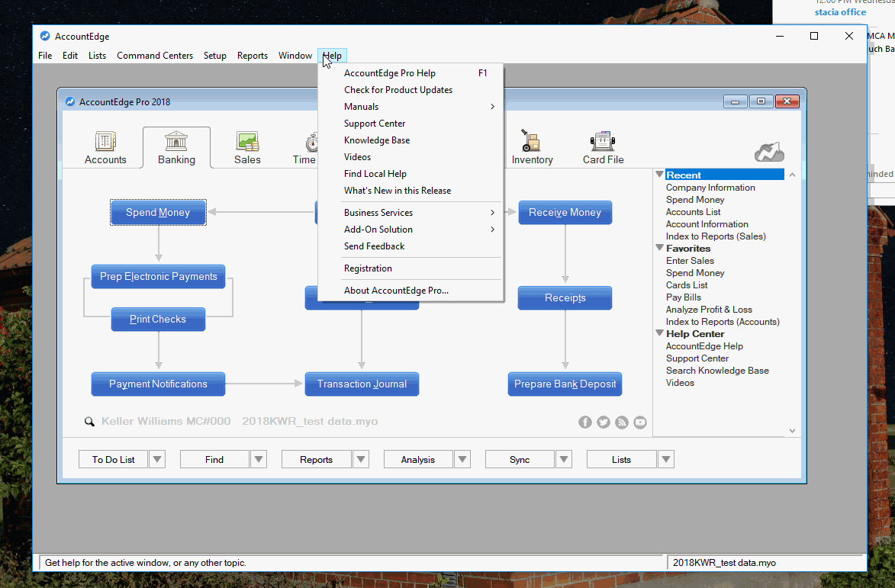Select About AccountEdge Pro from the menu
Screen dimensions: 895x588
point(396,291)
